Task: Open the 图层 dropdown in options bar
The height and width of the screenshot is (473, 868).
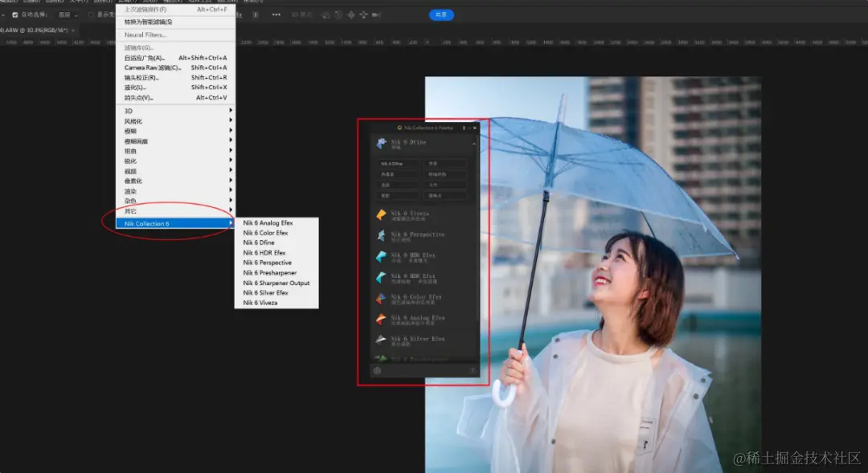Action: (x=68, y=14)
